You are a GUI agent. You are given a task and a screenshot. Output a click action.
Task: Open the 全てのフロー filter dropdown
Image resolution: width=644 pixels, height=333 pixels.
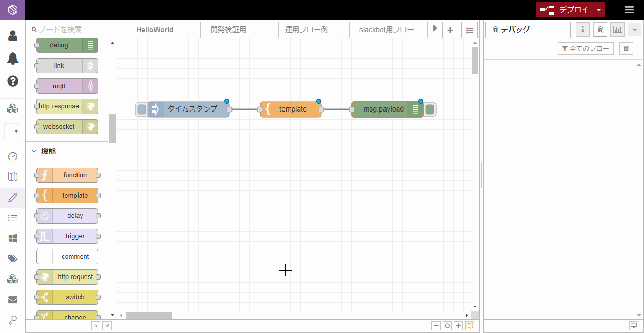[x=586, y=49]
